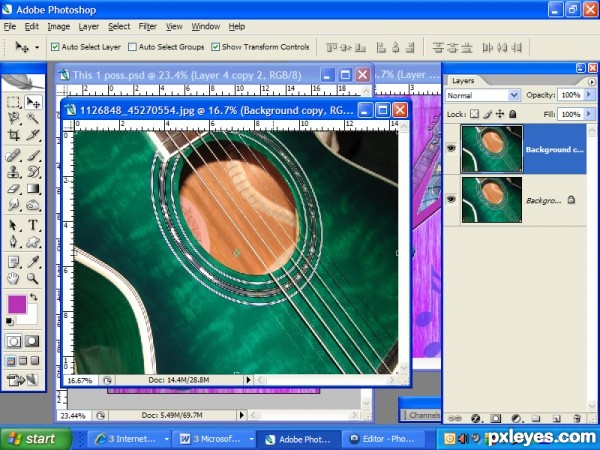The width and height of the screenshot is (600, 450).
Task: Select the Eyedropper tool
Action: point(33,262)
